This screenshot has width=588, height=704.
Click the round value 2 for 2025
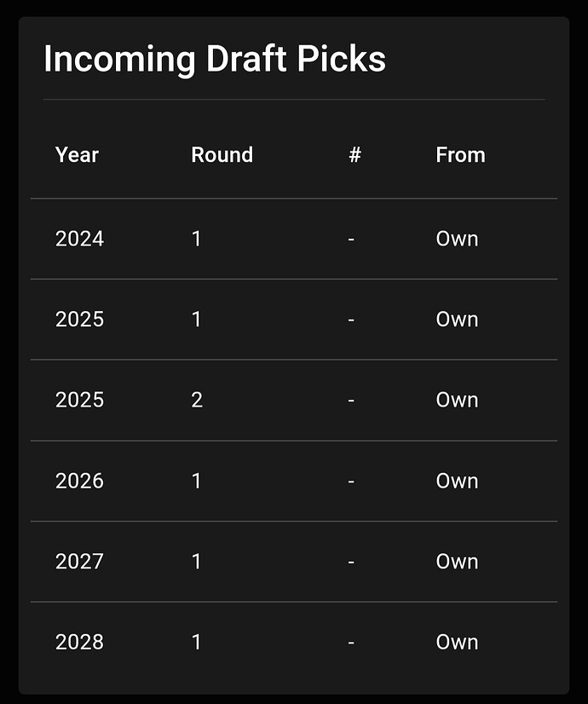tap(197, 400)
